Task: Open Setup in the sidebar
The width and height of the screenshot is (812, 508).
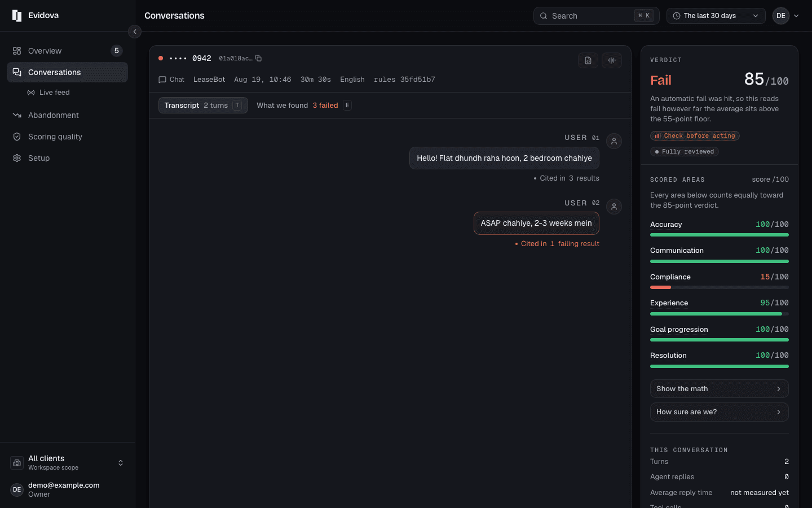Action: pos(67,158)
